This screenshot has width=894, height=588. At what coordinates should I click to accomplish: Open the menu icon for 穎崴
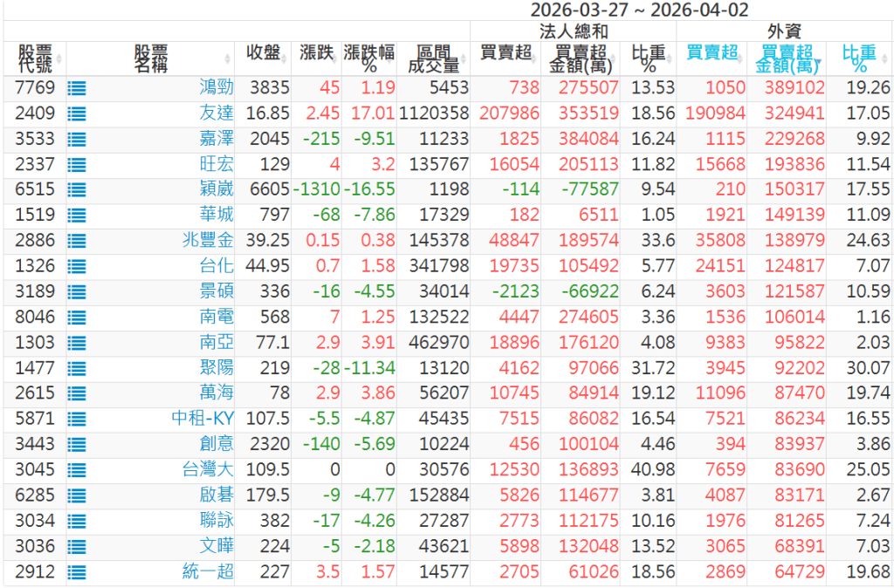click(x=76, y=189)
